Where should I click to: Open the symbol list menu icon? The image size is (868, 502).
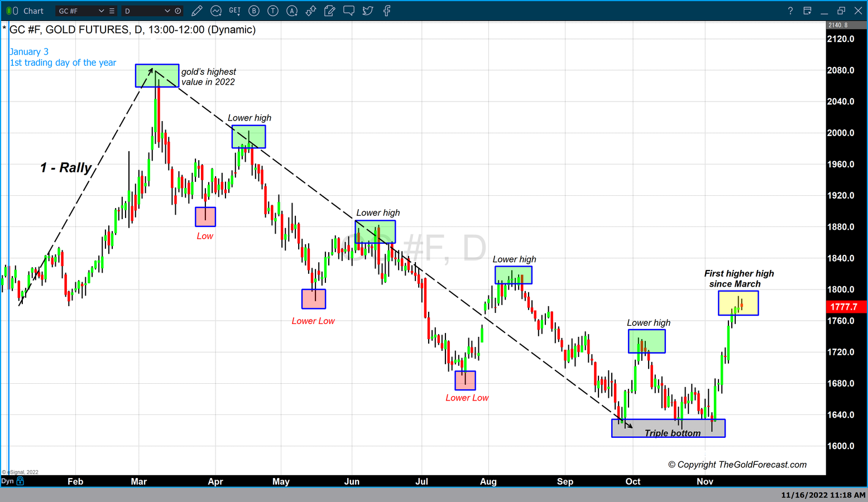(112, 11)
